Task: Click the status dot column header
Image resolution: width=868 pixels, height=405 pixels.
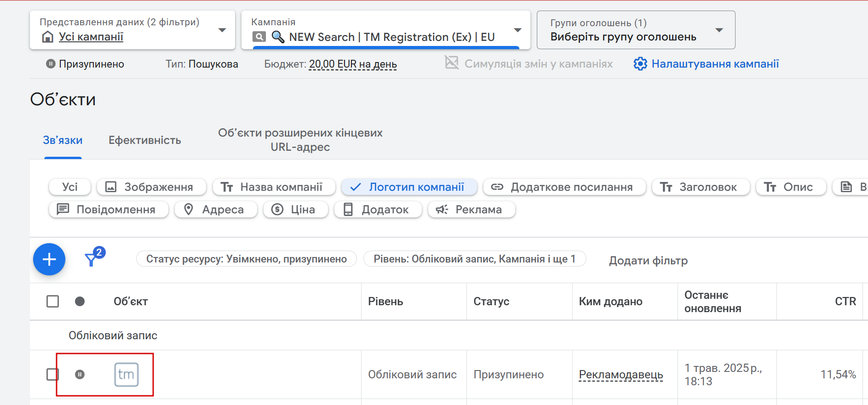Action: [80, 302]
